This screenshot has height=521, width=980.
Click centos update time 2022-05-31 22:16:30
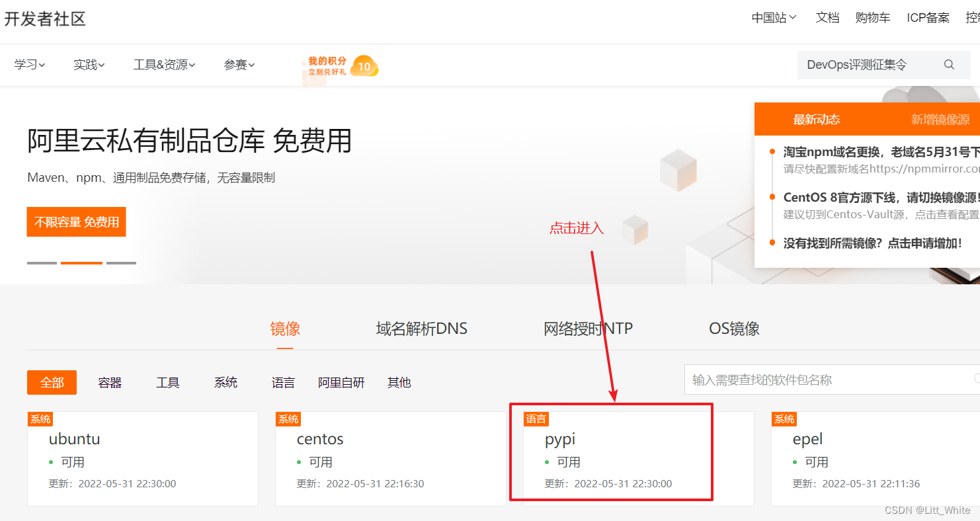tap(375, 484)
